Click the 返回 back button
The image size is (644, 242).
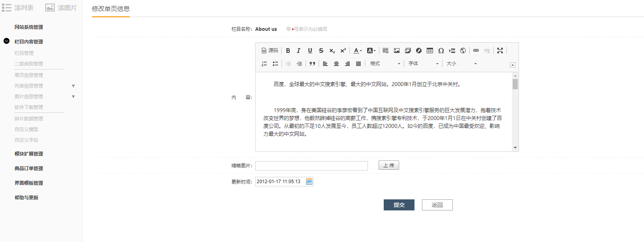[437, 205]
